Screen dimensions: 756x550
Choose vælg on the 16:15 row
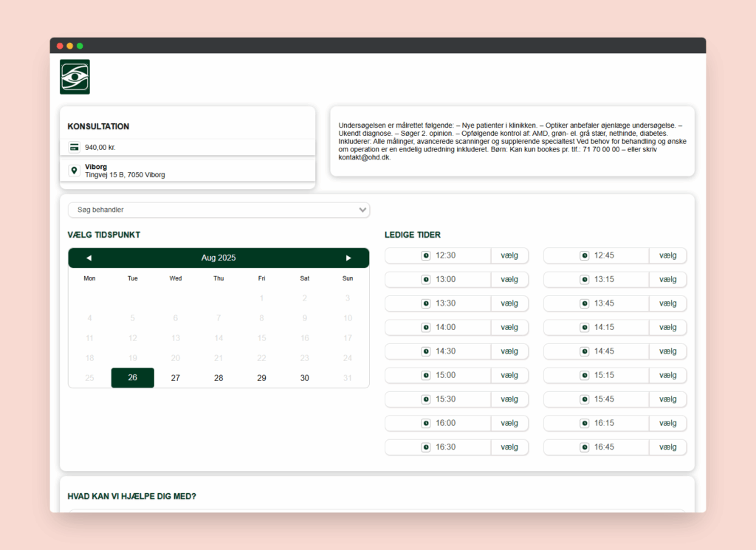point(667,423)
